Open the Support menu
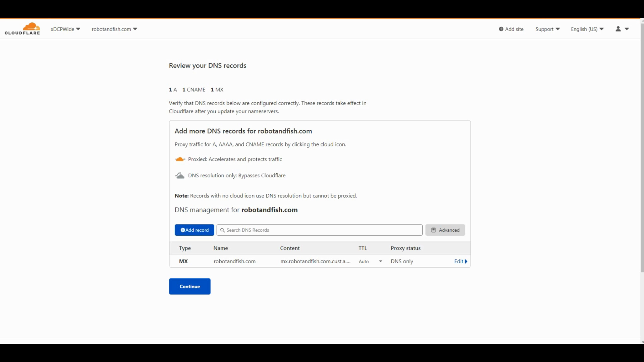Screen dimensions: 644x362 pyautogui.click(x=547, y=29)
